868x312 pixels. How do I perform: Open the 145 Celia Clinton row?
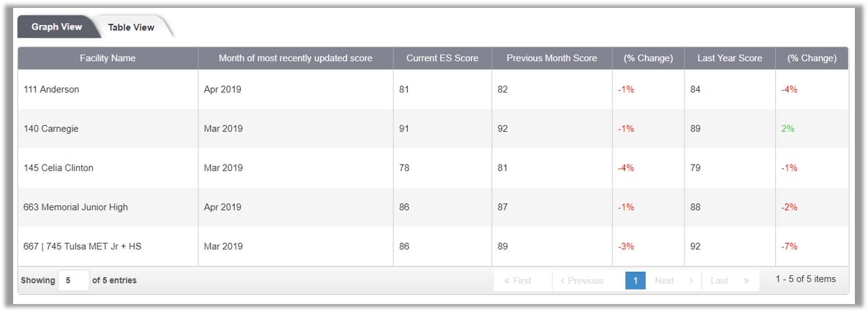[x=433, y=168]
